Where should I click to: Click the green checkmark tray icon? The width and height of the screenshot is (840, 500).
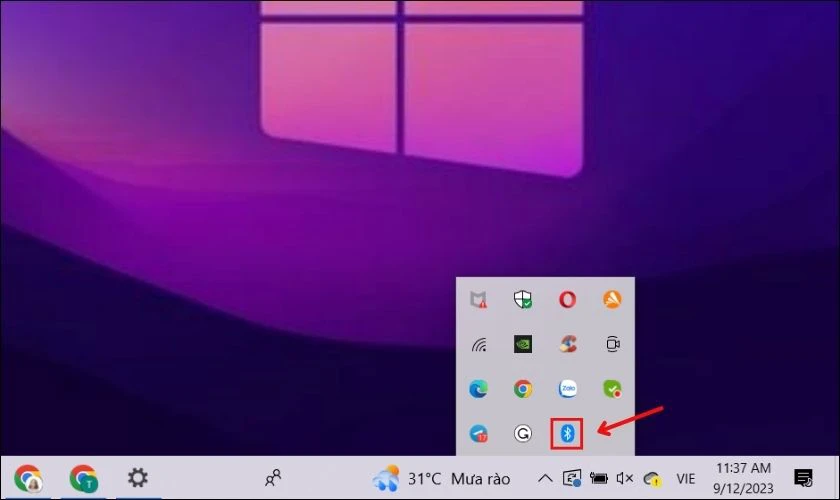click(x=612, y=389)
